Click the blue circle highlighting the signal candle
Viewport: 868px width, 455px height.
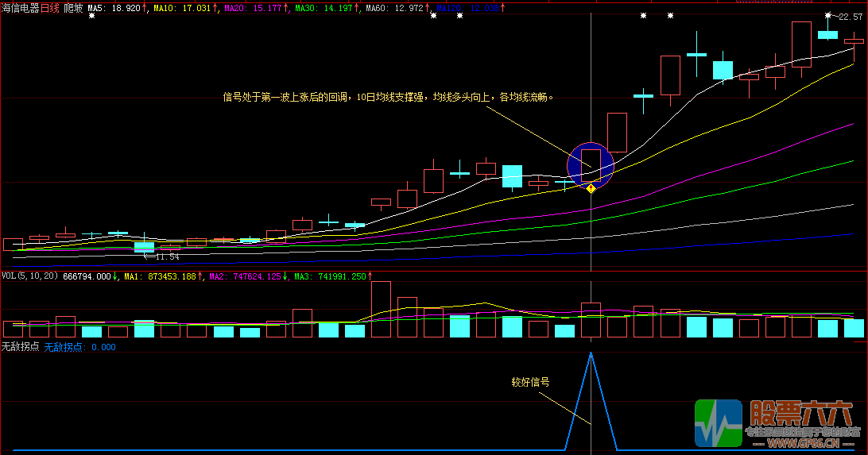(591, 164)
